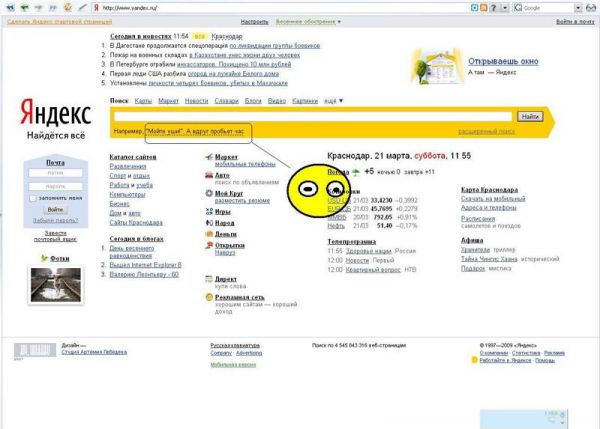
Task: Open the Фотки photo thumbnail
Action: pyautogui.click(x=56, y=285)
